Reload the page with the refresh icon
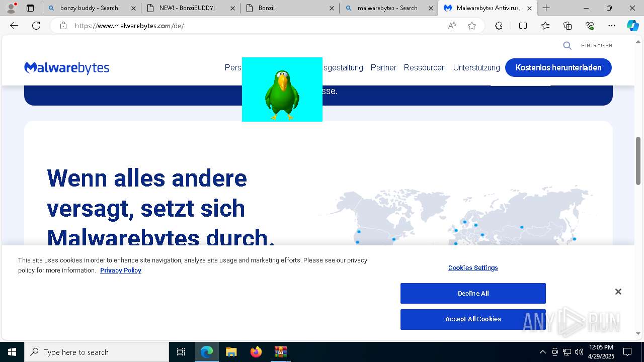This screenshot has height=362, width=644. click(36, 26)
